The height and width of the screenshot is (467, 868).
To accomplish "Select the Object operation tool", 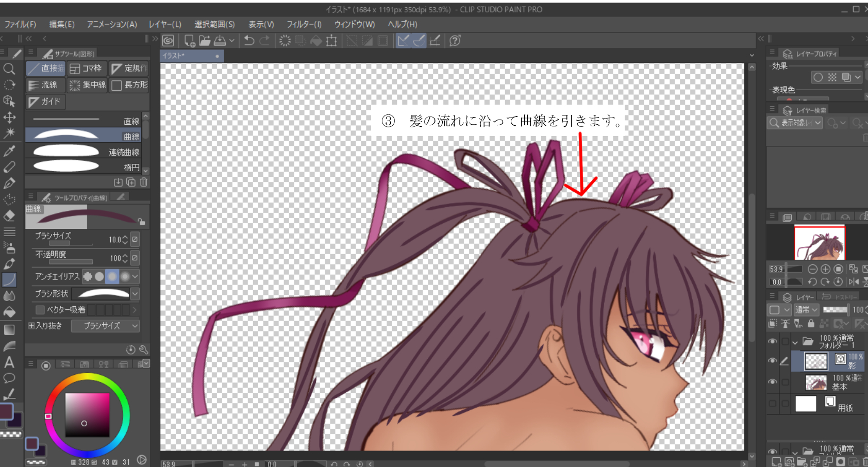I will (9, 101).
